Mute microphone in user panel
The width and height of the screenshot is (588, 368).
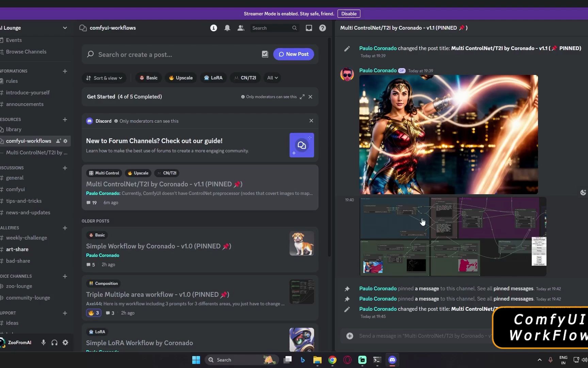click(x=44, y=342)
